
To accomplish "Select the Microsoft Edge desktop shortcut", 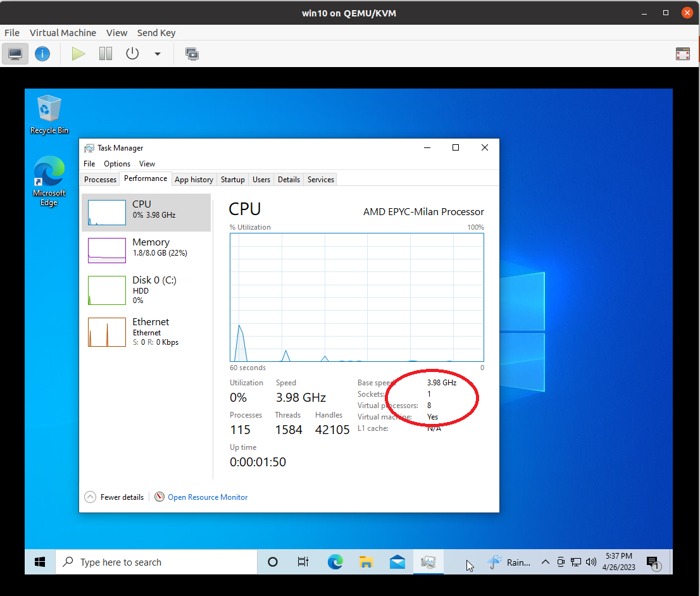I will [x=49, y=181].
